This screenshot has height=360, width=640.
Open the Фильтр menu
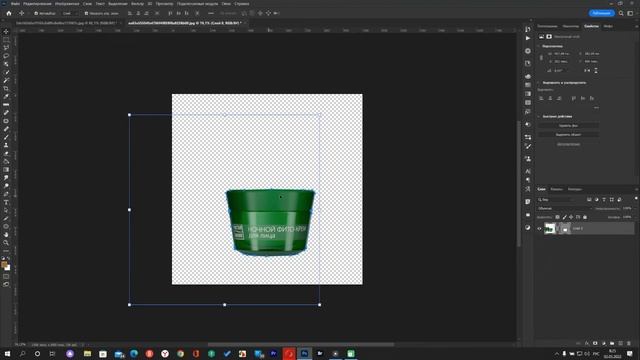click(137, 4)
